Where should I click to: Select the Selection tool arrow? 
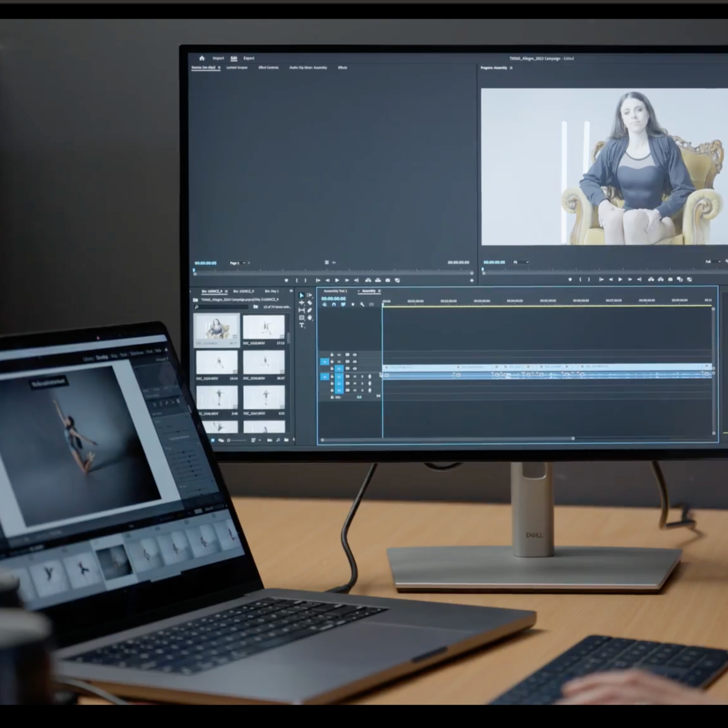301,295
